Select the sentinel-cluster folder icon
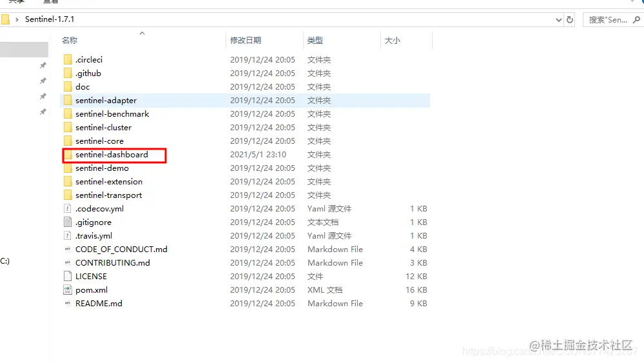The width and height of the screenshot is (644, 363). point(68,127)
